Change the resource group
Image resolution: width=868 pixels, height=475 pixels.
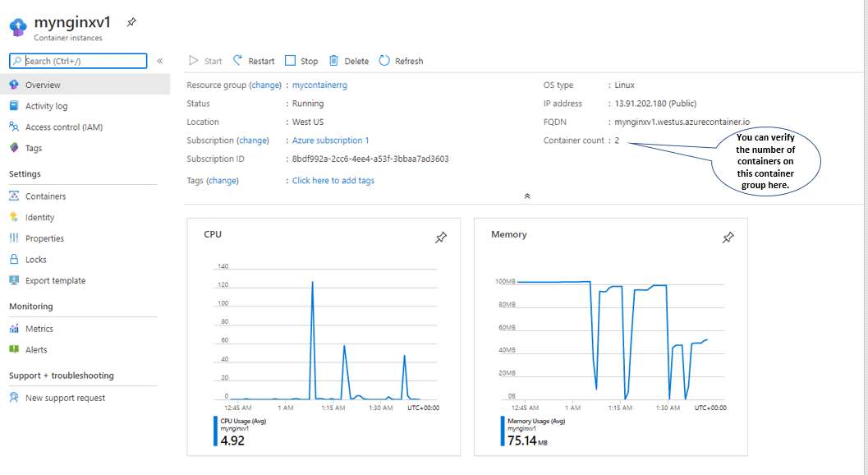pyautogui.click(x=265, y=85)
